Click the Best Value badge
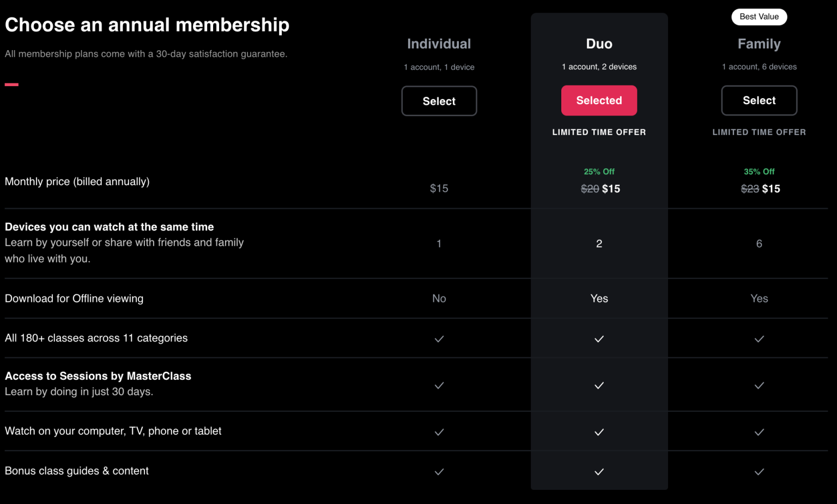837x504 pixels. (x=759, y=17)
